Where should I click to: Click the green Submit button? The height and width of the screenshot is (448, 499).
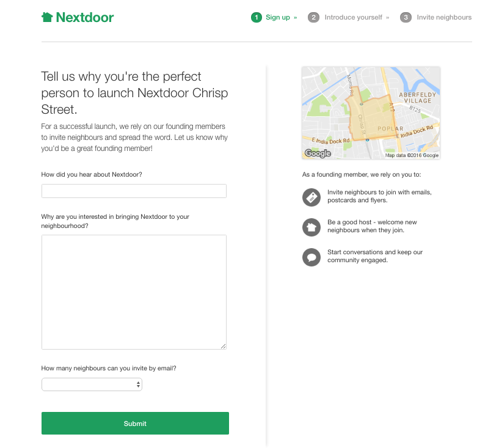click(135, 423)
